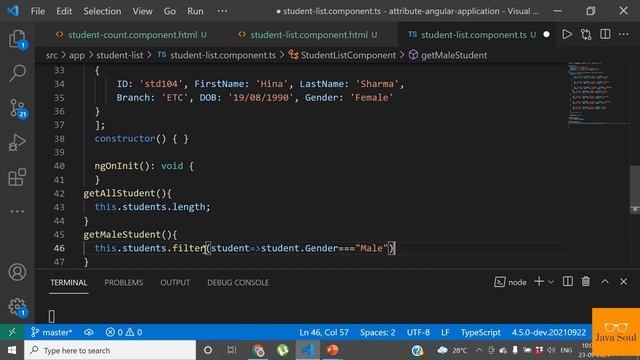This screenshot has height=360, width=640.
Task: Show additional views via activity bar ellipsis
Action: click(17, 211)
